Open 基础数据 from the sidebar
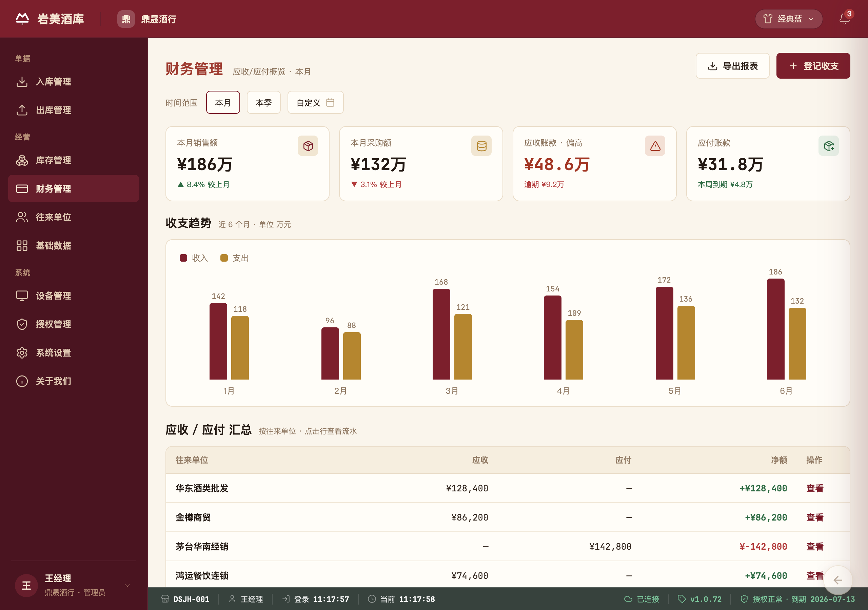868x610 pixels. coord(73,246)
